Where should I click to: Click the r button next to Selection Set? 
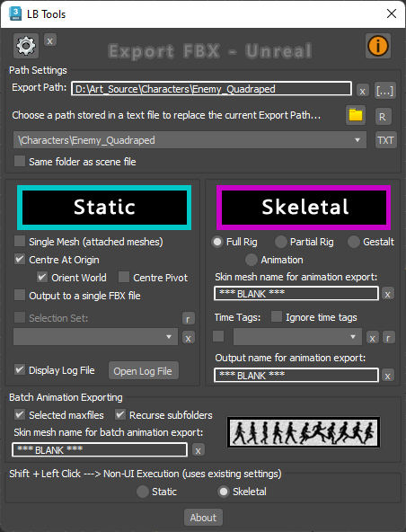189,318
